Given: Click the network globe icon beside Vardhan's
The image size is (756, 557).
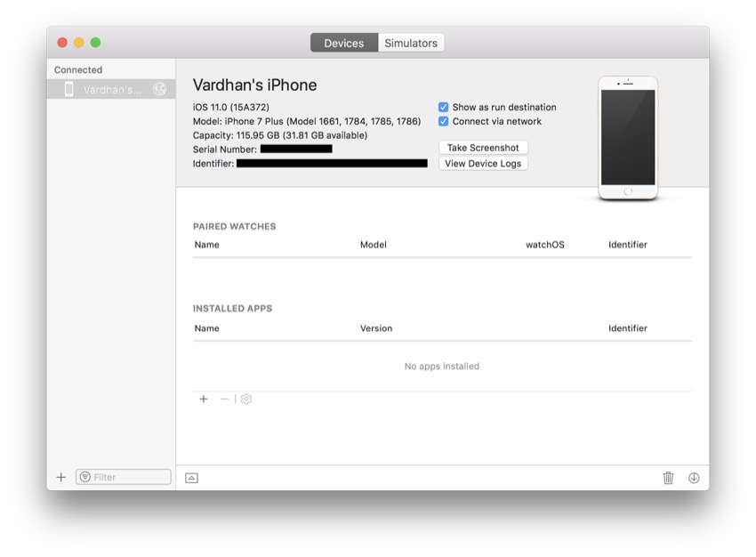Looking at the screenshot, I should coord(159,89).
